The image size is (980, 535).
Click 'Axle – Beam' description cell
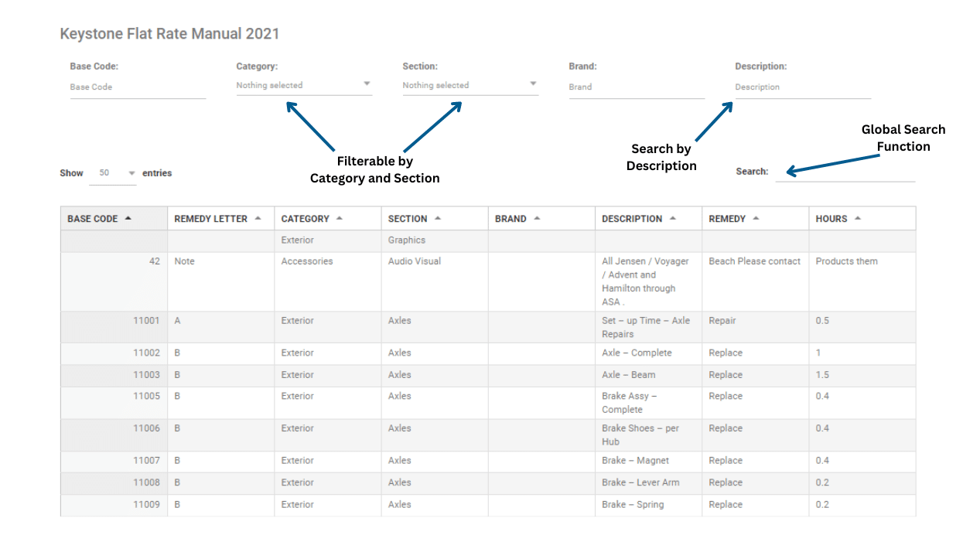tap(648, 375)
